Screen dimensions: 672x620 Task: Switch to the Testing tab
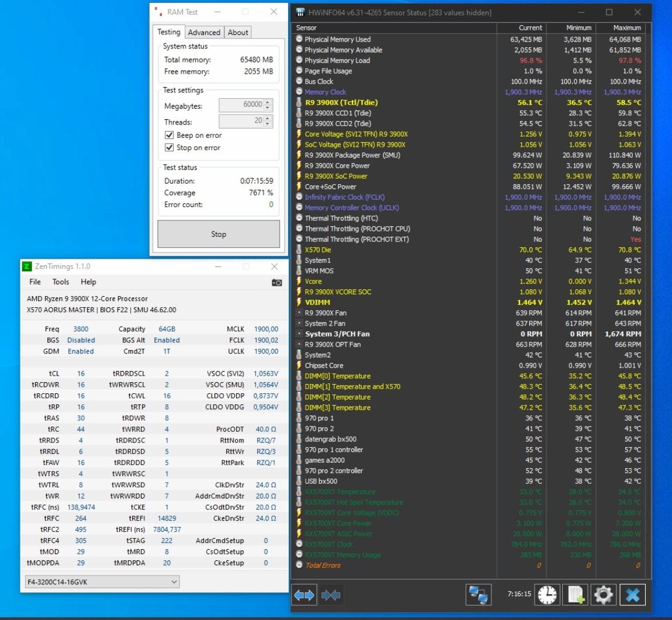coord(169,32)
